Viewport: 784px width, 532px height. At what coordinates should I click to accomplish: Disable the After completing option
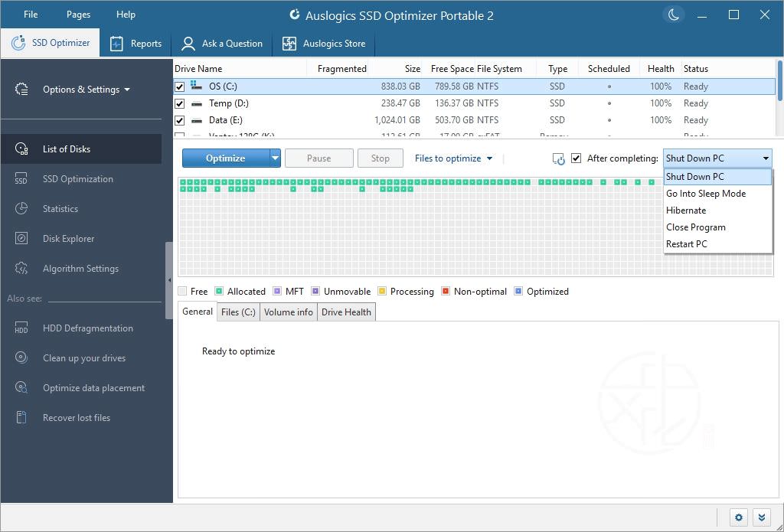click(577, 158)
